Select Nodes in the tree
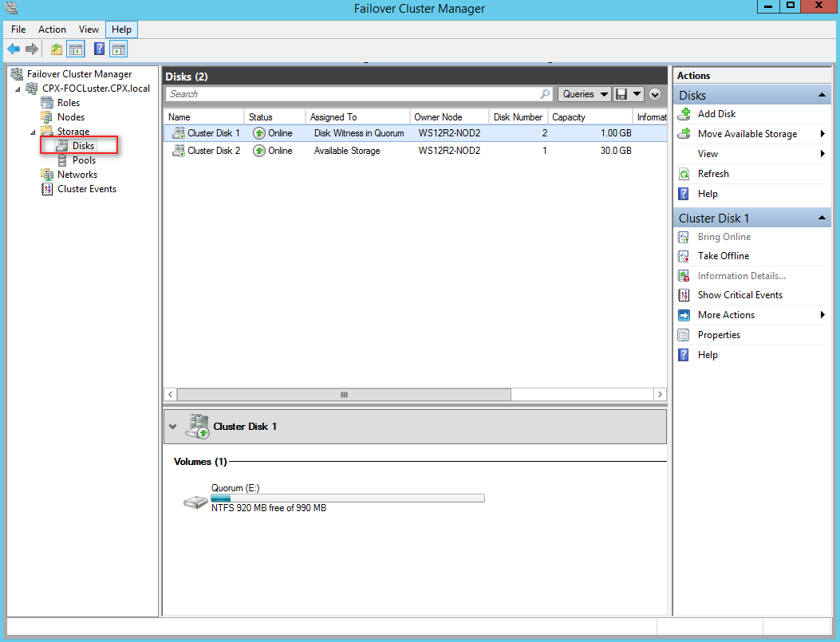 coord(71,117)
